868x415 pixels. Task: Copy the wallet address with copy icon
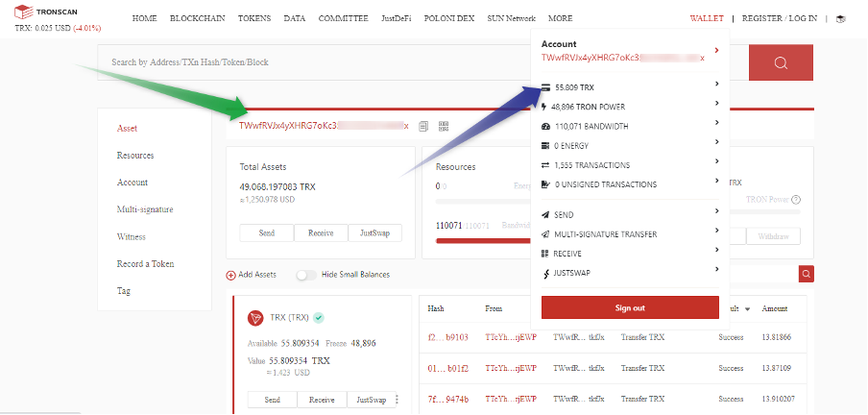click(x=423, y=126)
